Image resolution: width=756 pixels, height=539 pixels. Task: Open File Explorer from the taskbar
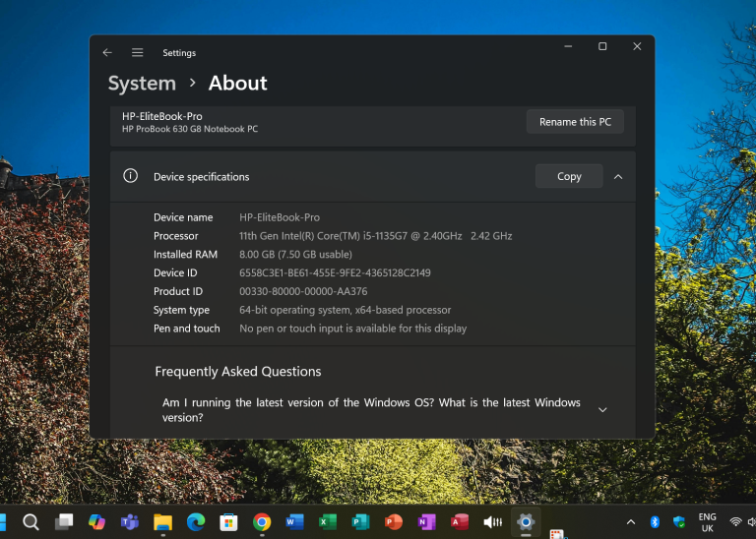(162, 521)
